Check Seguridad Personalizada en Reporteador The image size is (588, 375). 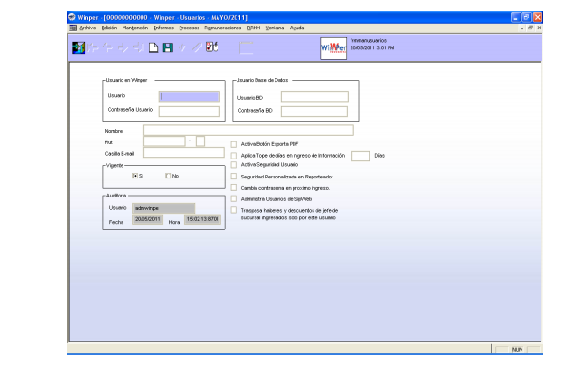pos(234,177)
